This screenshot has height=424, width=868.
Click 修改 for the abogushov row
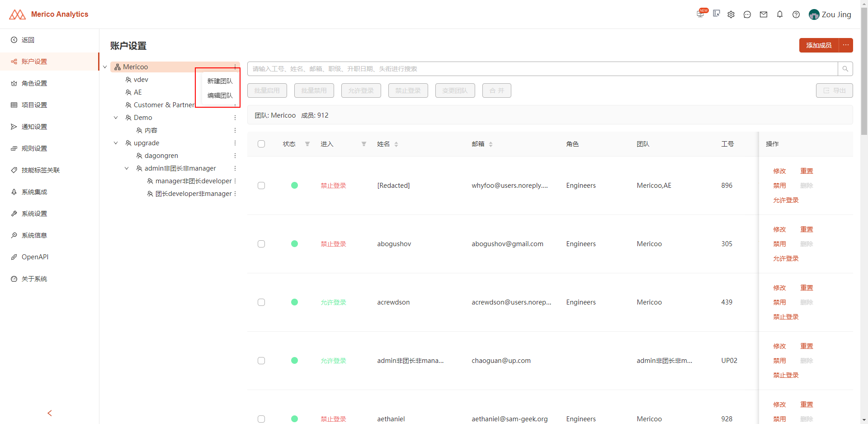[779, 229]
